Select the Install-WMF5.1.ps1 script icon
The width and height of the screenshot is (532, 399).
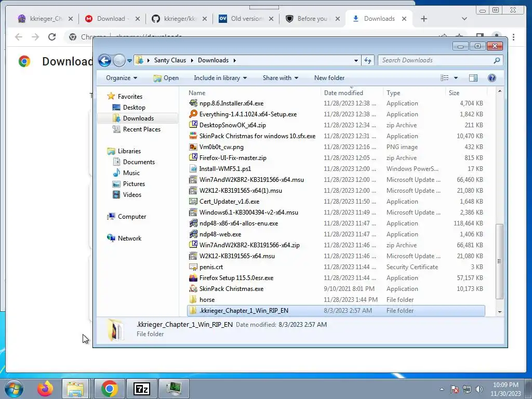[193, 169]
